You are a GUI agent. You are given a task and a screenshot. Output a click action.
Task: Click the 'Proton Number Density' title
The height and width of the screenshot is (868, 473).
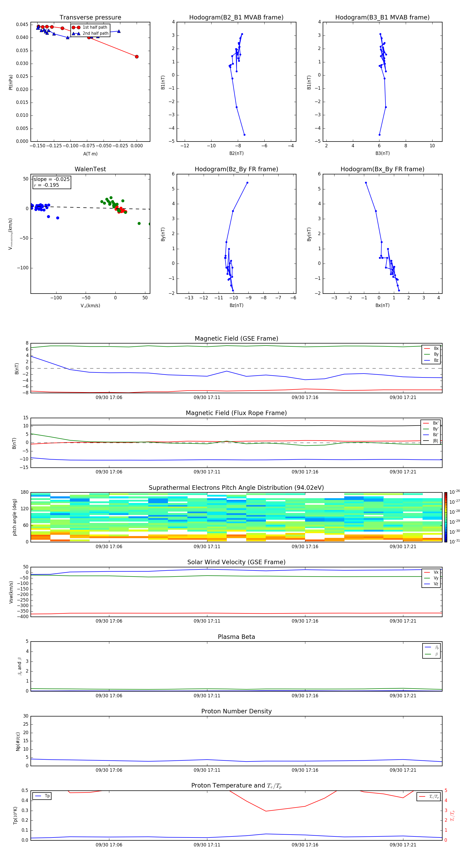[236, 711]
